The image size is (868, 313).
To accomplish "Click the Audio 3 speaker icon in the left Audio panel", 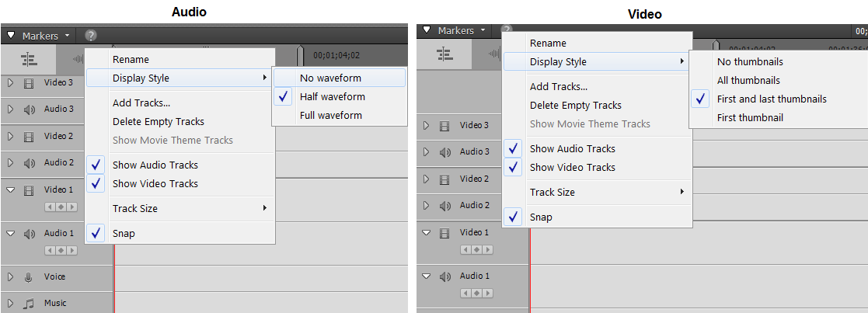I will tap(29, 110).
